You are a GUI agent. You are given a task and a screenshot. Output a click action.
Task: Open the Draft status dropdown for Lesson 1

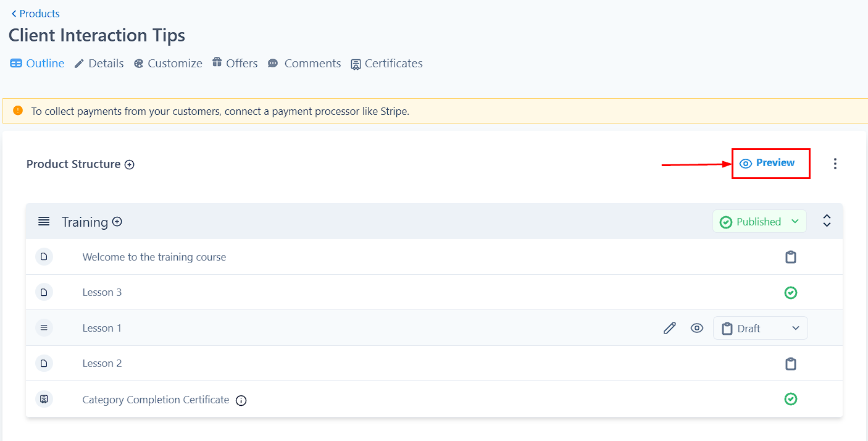coord(760,328)
